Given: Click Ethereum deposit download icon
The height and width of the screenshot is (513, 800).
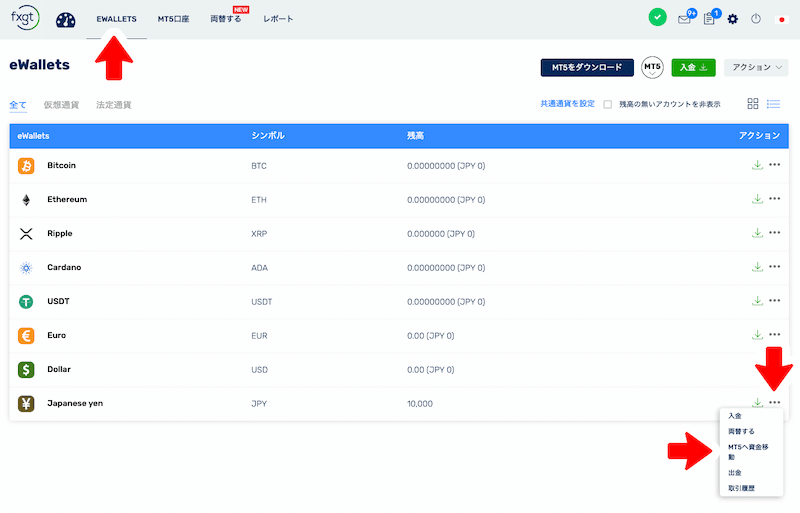Looking at the screenshot, I should (x=757, y=199).
